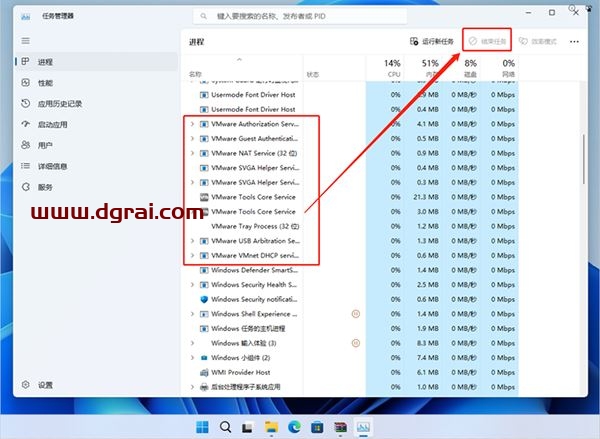600x439 pixels.
Task: Click the 结束任务 button
Action: pos(488,41)
